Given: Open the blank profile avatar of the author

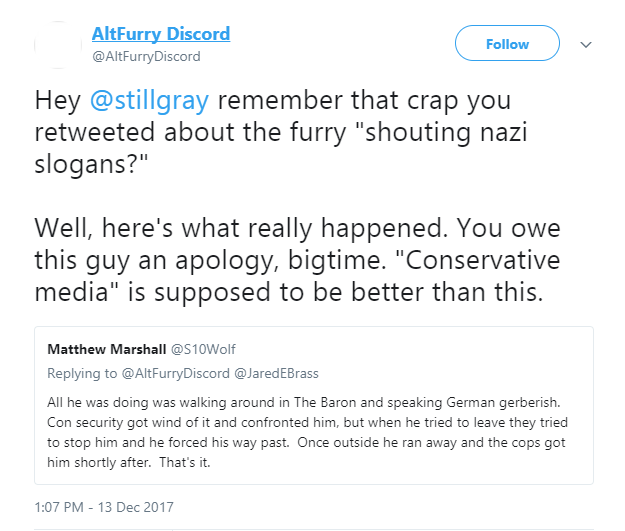Looking at the screenshot, I should pyautogui.click(x=58, y=45).
